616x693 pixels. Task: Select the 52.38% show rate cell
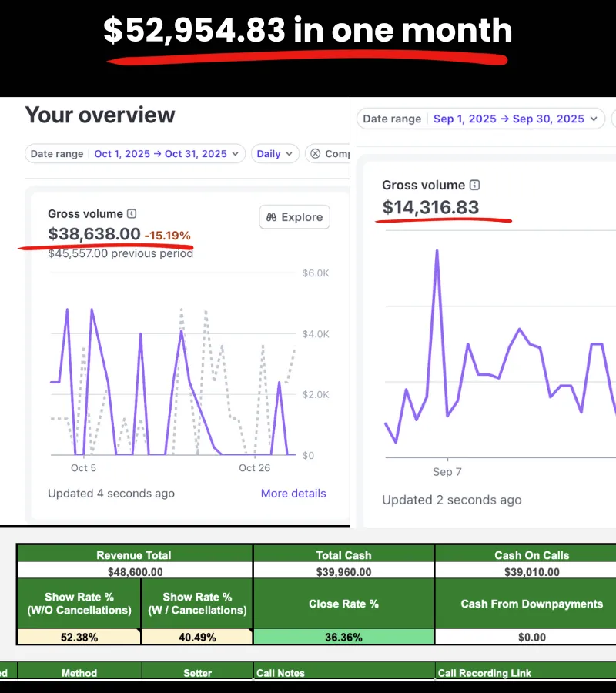tap(79, 637)
